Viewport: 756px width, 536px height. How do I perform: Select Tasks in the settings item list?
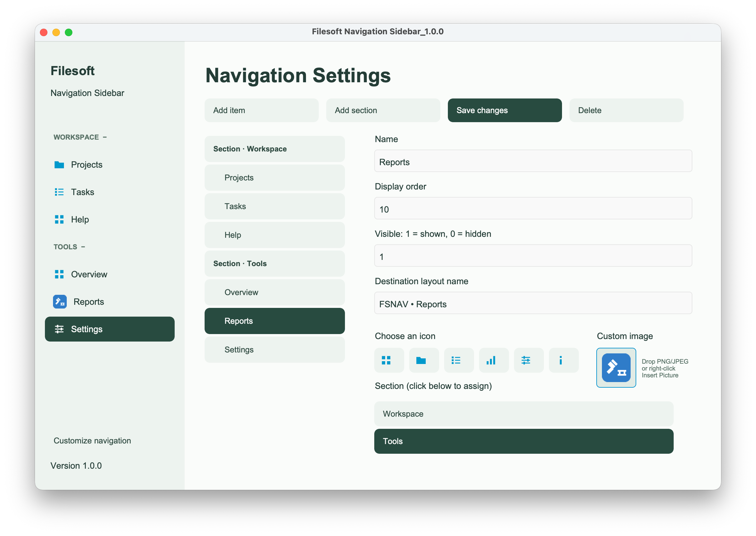coord(275,206)
